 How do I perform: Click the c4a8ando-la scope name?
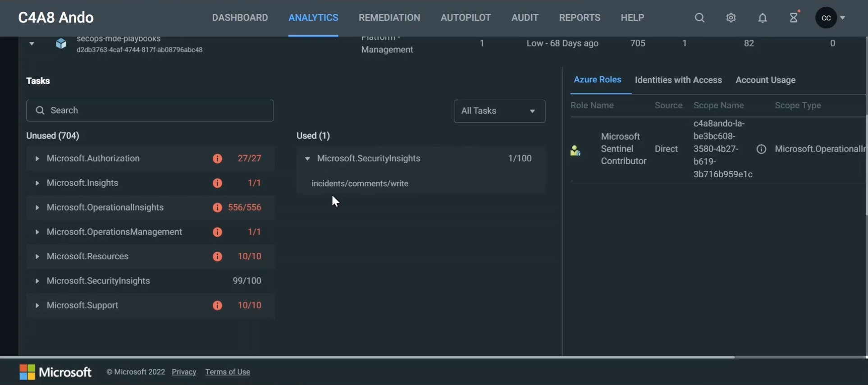(x=723, y=149)
